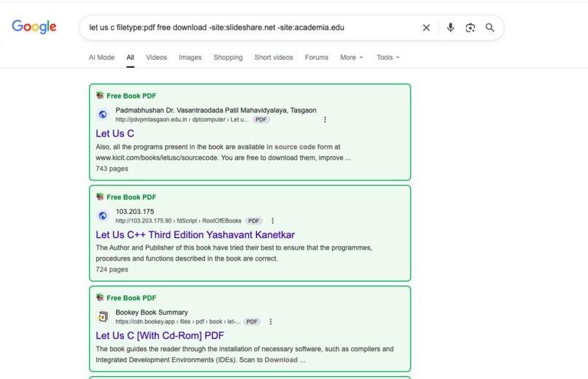Click the cdn.bookey.app URL breadcrumb

point(178,322)
